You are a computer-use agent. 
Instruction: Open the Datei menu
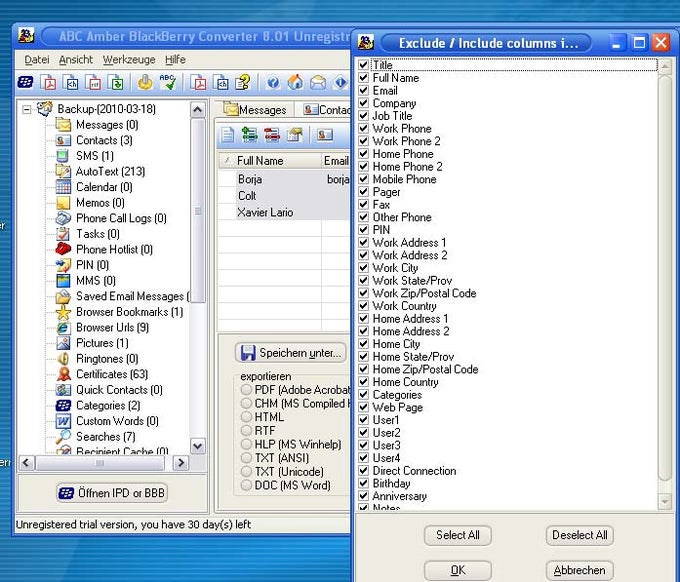click(x=37, y=60)
